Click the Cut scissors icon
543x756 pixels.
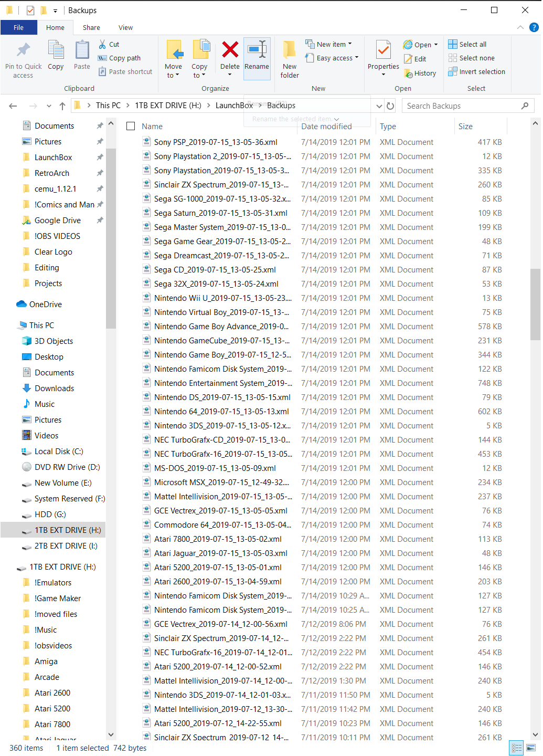pos(102,45)
